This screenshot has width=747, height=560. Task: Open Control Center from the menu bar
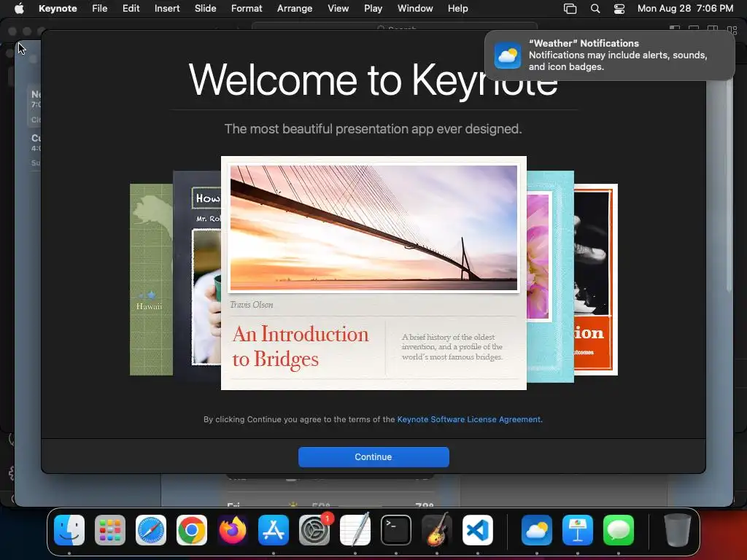(x=619, y=8)
